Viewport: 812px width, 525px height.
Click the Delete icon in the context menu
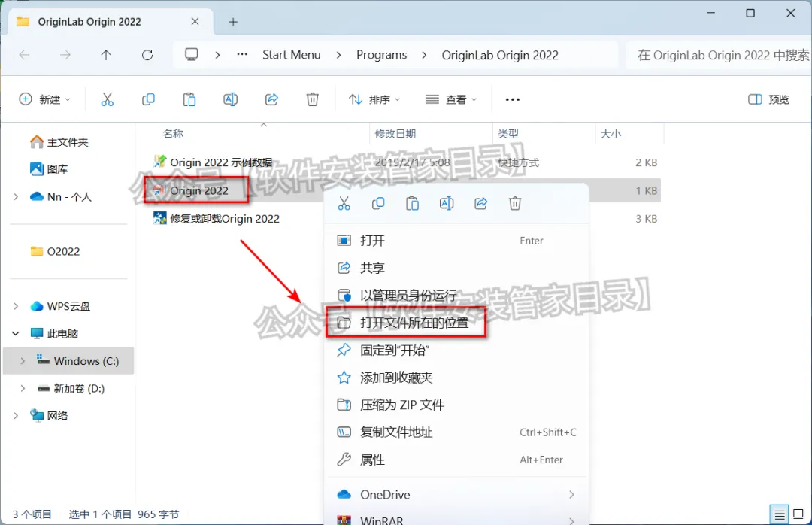(x=515, y=204)
